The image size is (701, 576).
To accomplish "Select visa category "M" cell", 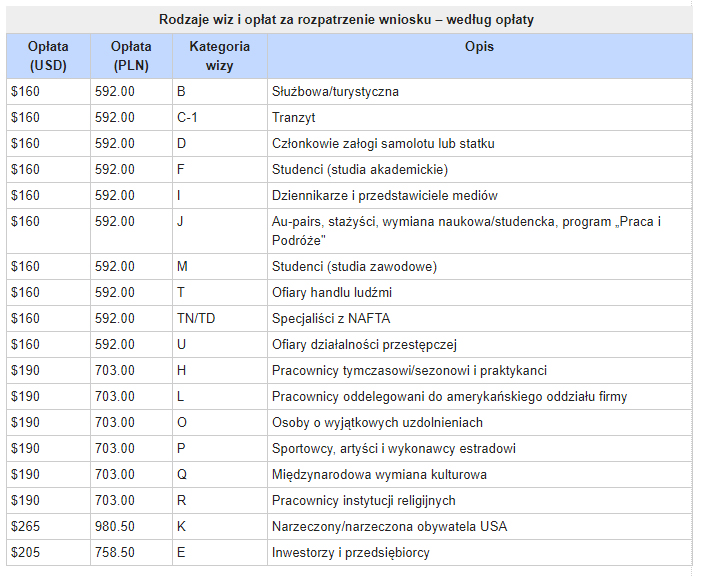I will (x=220, y=267).
